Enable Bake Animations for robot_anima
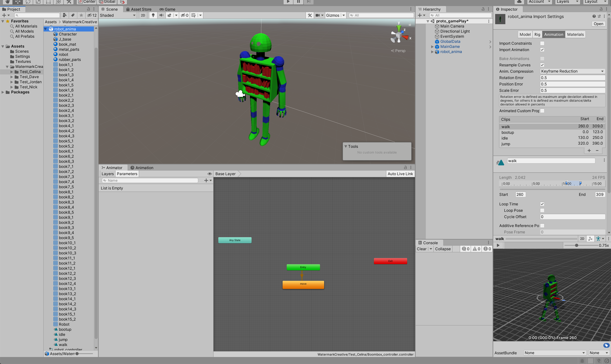The height and width of the screenshot is (364, 611). (x=543, y=58)
